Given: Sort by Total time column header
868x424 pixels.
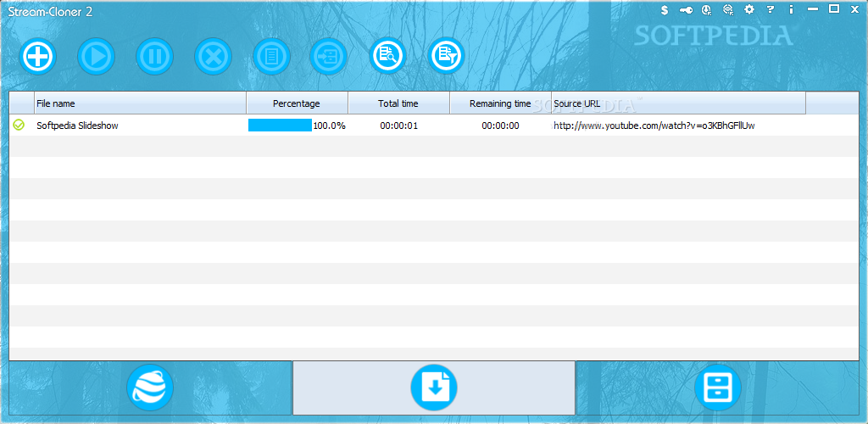Looking at the screenshot, I should click(398, 103).
